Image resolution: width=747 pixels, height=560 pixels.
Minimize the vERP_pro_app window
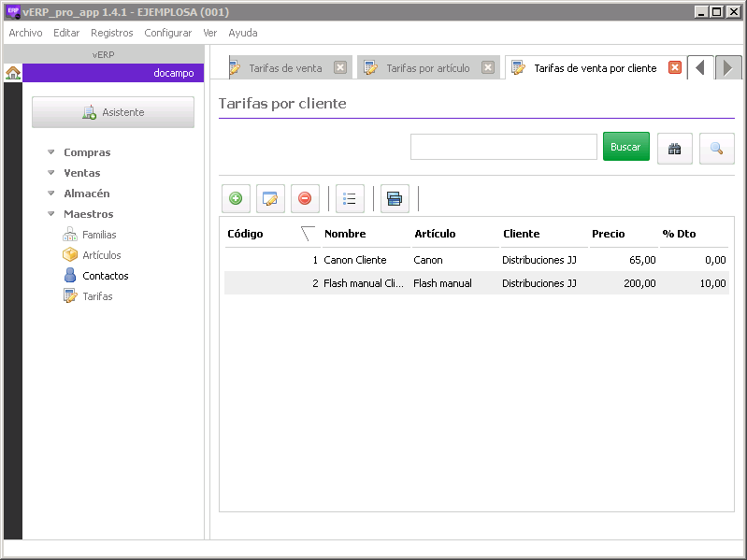coord(701,12)
